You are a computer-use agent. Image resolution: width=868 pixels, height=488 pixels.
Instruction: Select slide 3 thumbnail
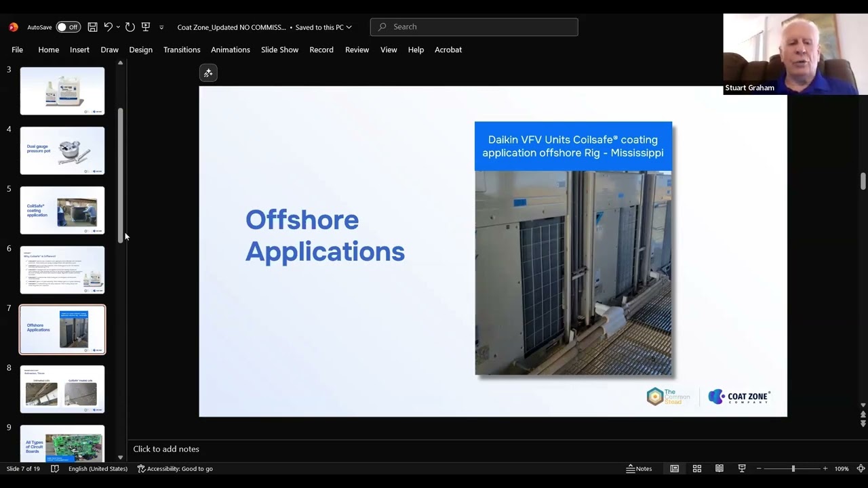[62, 91]
